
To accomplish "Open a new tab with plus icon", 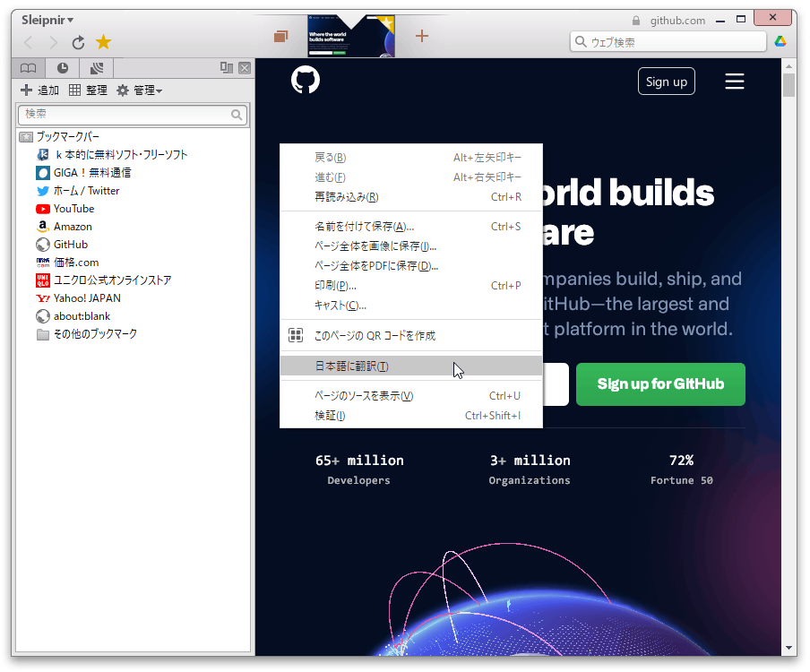I will (x=422, y=36).
